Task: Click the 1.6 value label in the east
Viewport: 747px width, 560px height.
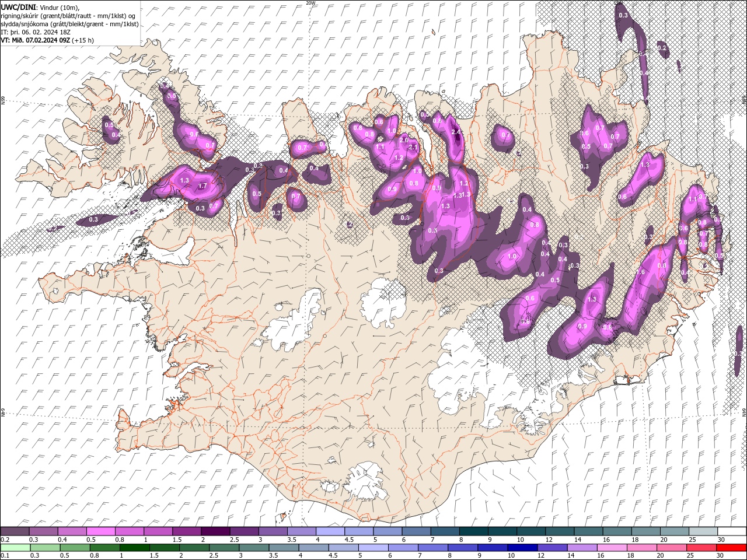Action: click(640, 272)
